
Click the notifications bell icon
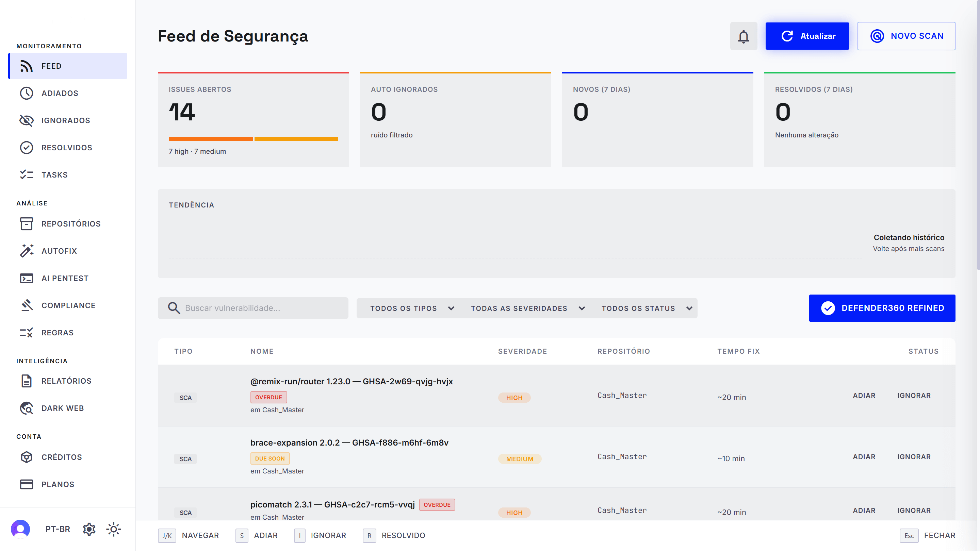(x=744, y=36)
